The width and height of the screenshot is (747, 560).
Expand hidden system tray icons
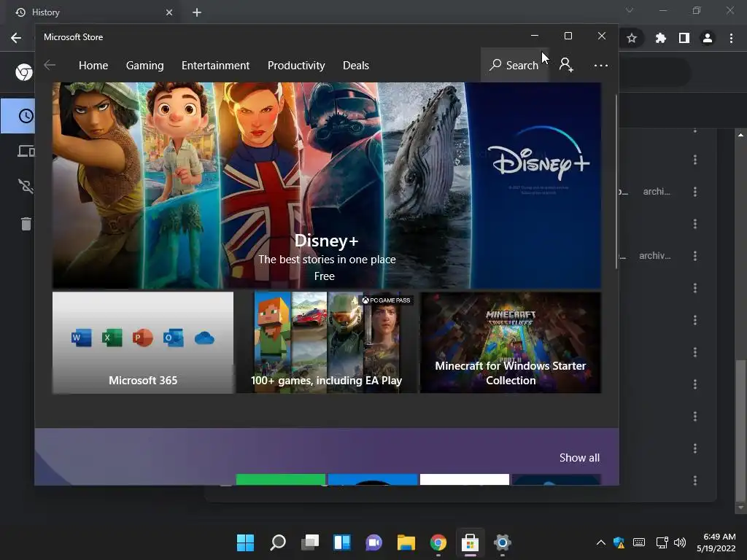pos(601,542)
